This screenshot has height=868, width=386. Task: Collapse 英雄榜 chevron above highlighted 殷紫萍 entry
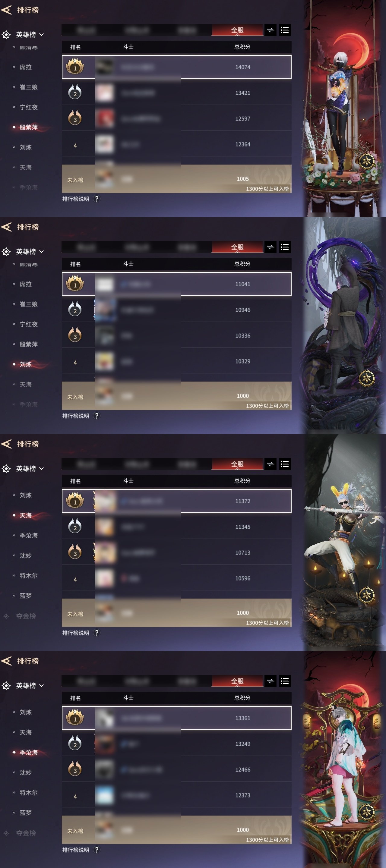click(42, 35)
